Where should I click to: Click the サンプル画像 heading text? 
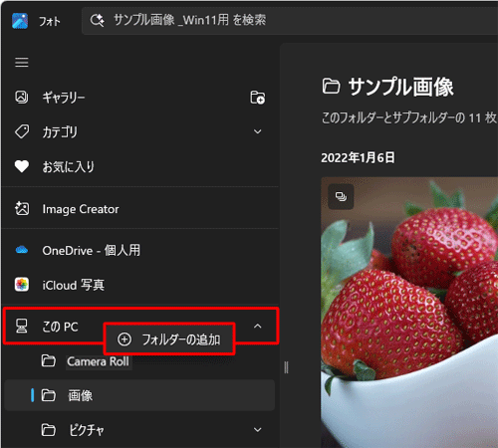[400, 87]
